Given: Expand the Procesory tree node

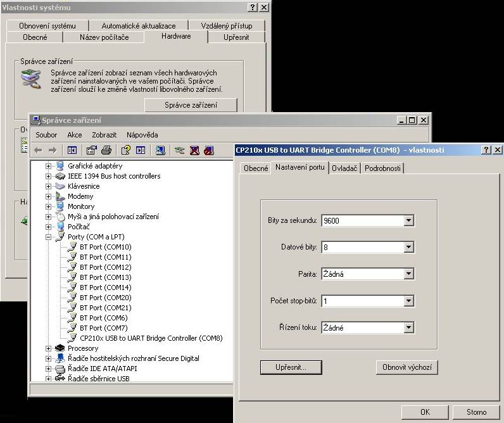Looking at the screenshot, I should 48,348.
